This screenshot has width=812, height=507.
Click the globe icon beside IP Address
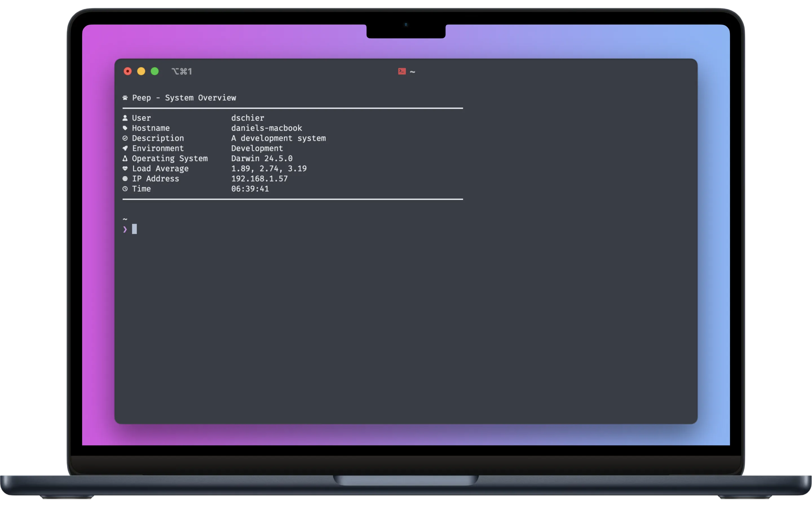tap(125, 179)
